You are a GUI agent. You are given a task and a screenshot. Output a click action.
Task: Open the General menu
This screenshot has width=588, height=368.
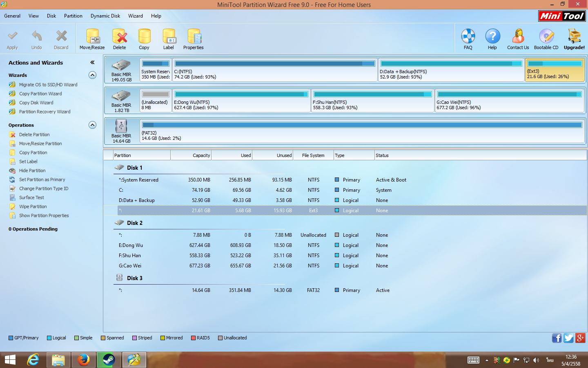(12, 16)
